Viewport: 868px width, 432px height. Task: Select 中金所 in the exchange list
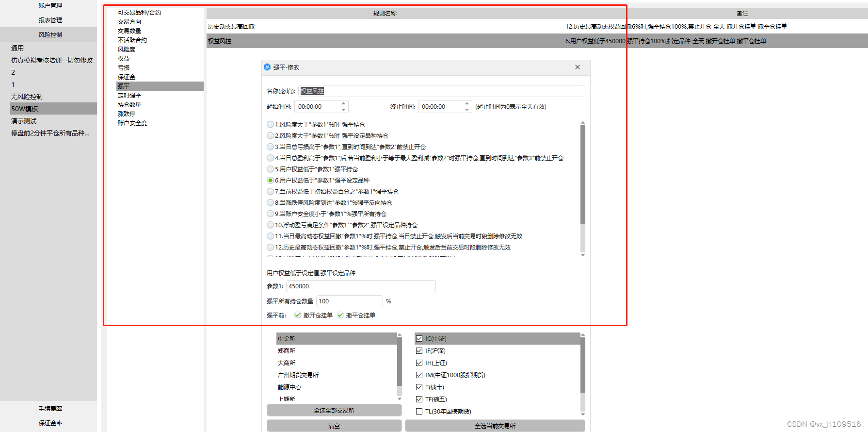coord(337,339)
